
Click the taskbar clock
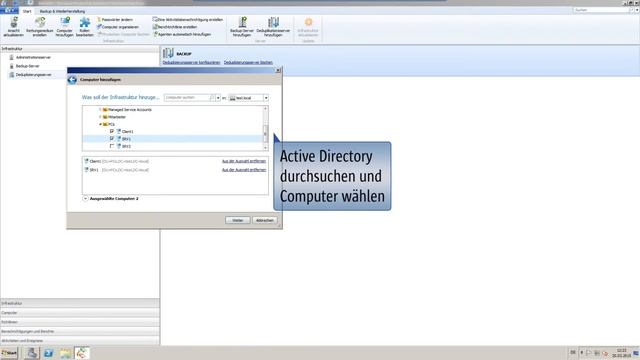point(621,353)
